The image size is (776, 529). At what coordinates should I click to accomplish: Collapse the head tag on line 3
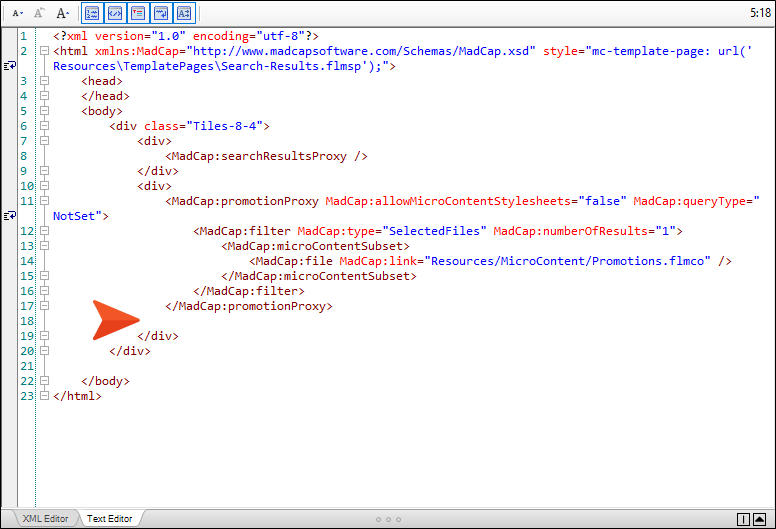click(45, 81)
